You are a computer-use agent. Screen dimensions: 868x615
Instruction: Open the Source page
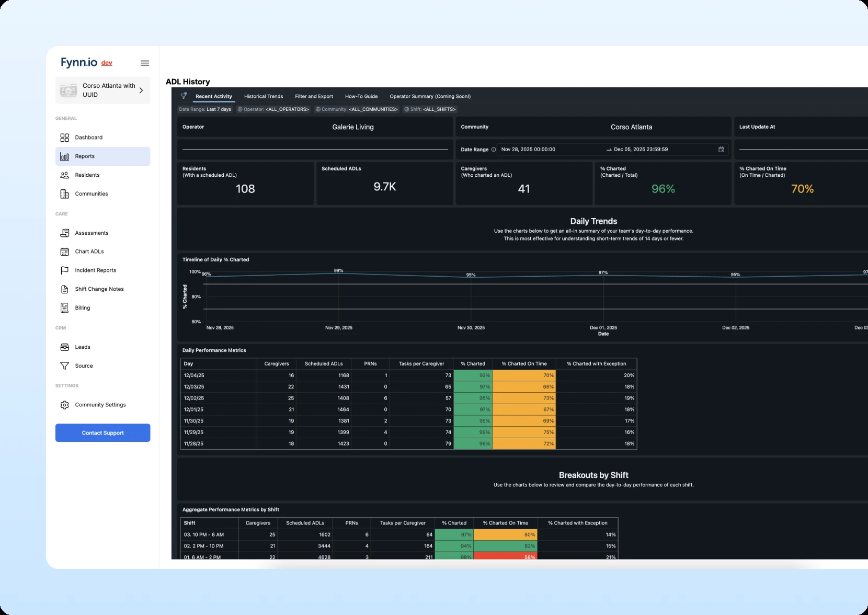coord(102,366)
